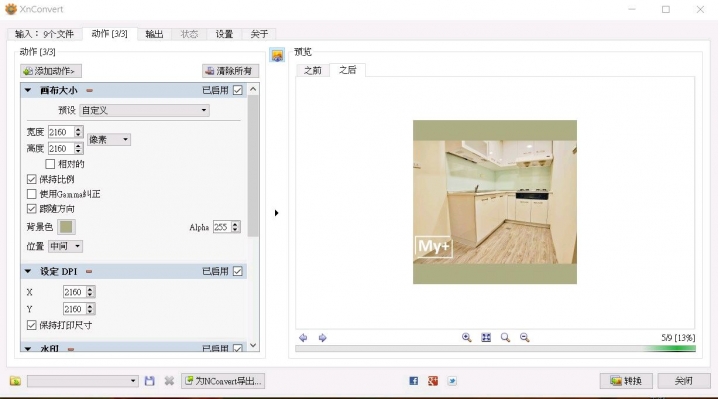The width and height of the screenshot is (720, 399).
Task: Click the 转换 convert button
Action: pos(626,381)
